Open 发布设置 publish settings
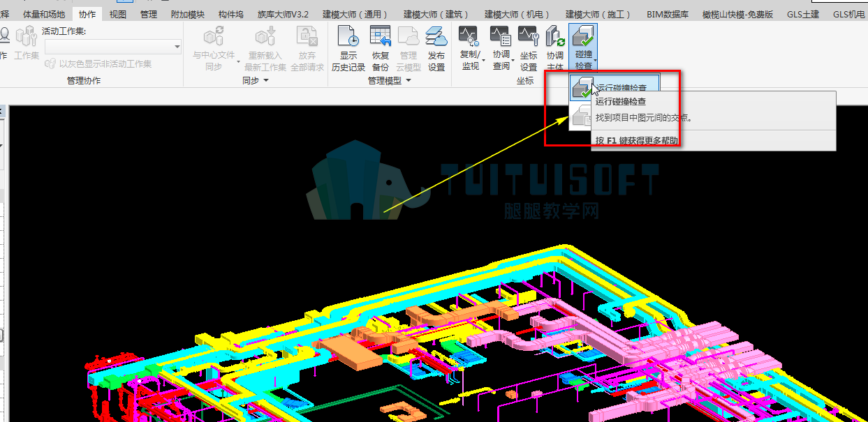This screenshot has height=422, width=868. click(436, 48)
